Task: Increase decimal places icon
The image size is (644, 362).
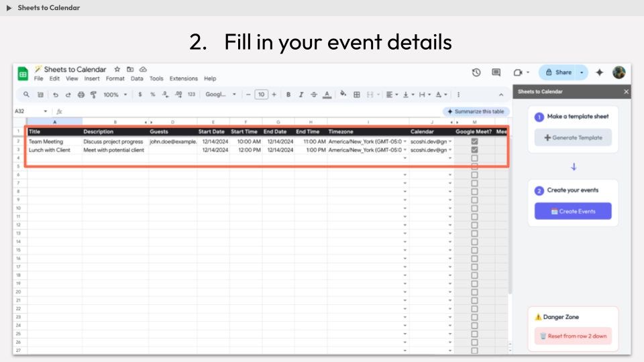Action: pos(178,95)
